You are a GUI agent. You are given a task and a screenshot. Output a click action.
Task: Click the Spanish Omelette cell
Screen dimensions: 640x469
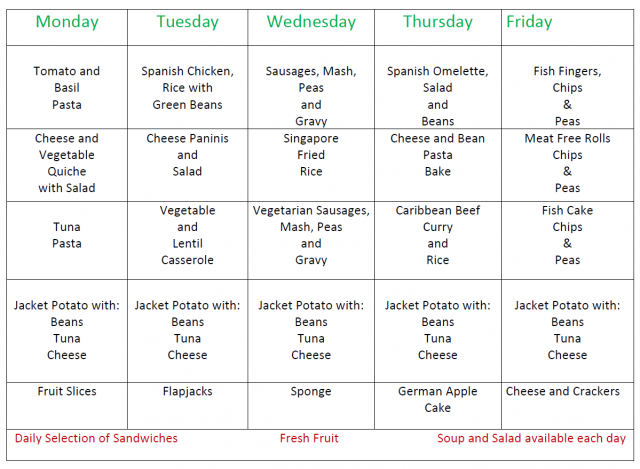437,96
